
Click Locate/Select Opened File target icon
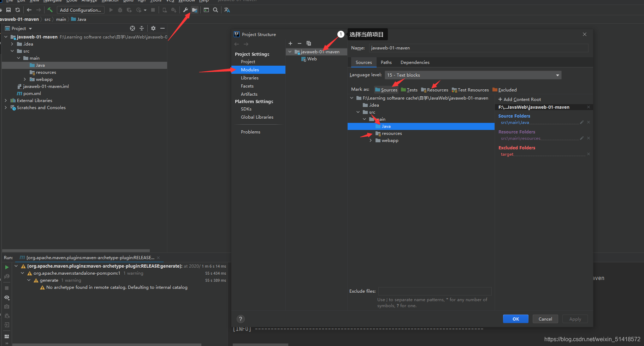[132, 28]
